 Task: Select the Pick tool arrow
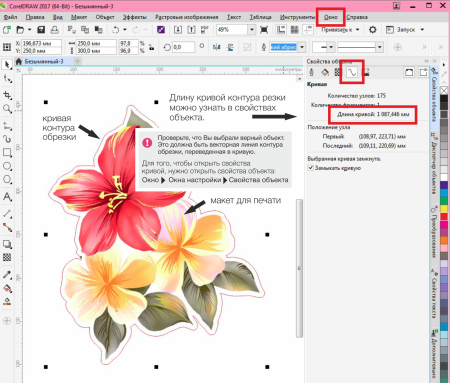point(7,64)
